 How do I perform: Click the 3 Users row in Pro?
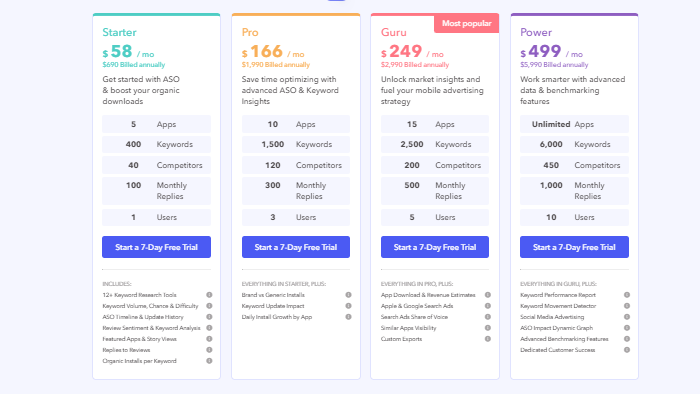(x=296, y=217)
